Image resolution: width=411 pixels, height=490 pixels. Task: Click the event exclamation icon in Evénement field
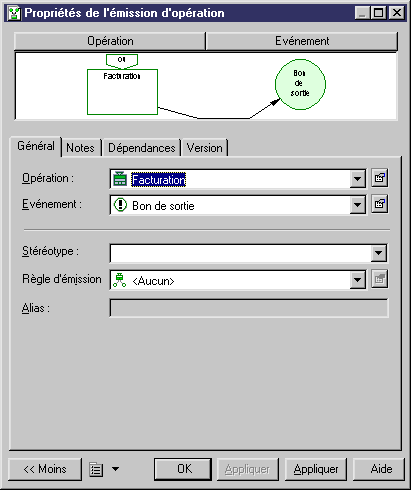point(120,205)
